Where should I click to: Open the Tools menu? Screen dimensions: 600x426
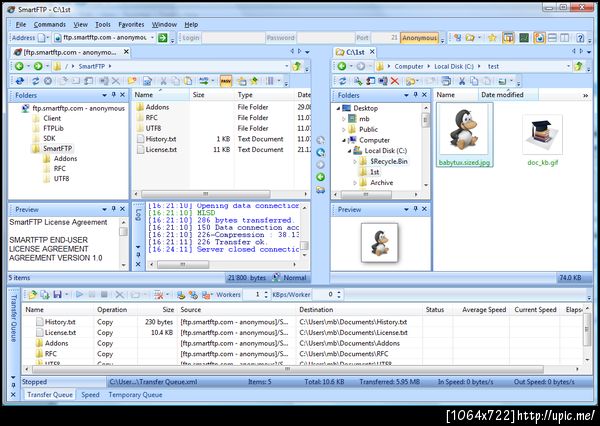tap(103, 24)
